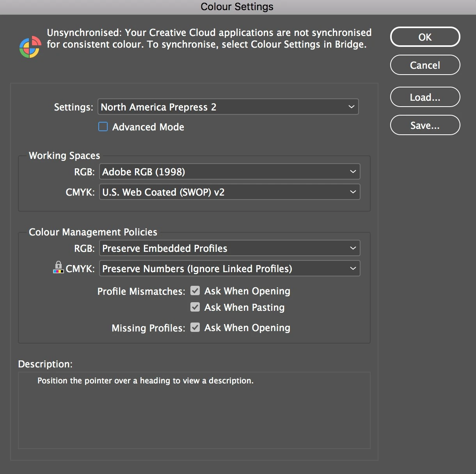Click the Colour Settings title bar
The image size is (476, 474).
238,7
